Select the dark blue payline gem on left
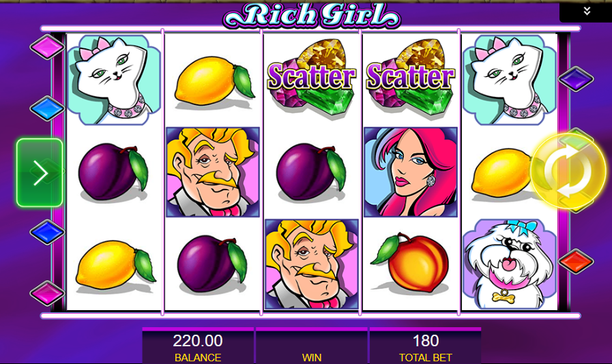 click(47, 232)
